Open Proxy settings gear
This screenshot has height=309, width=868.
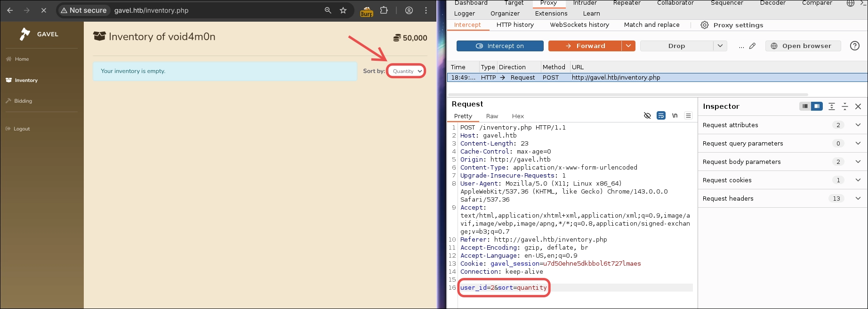point(732,25)
